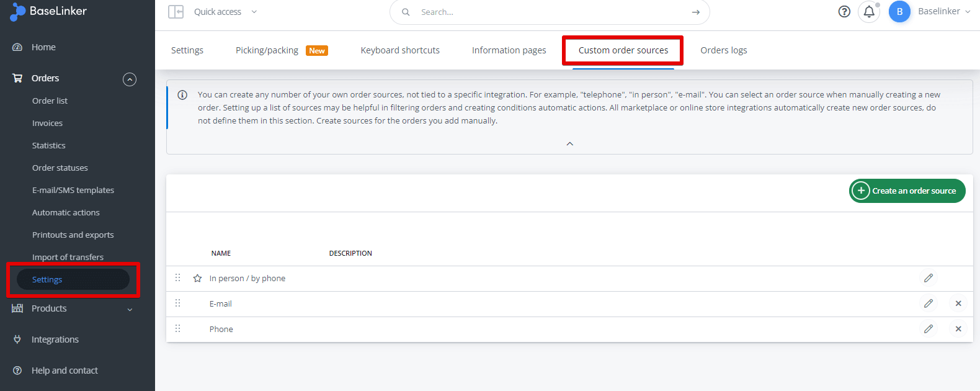Viewport: 980px width, 391px height.
Task: Grab drag handle of E-mail row
Action: click(178, 303)
